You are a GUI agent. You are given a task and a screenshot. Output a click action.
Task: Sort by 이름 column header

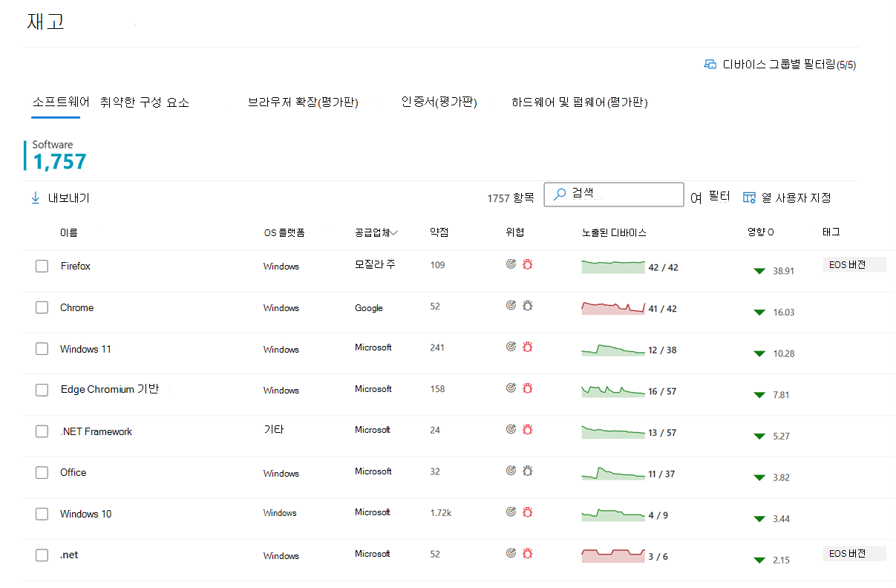point(69,232)
